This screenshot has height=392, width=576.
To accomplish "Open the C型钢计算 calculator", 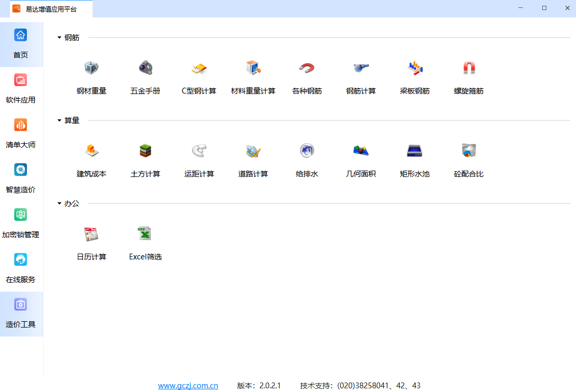I will [x=199, y=77].
